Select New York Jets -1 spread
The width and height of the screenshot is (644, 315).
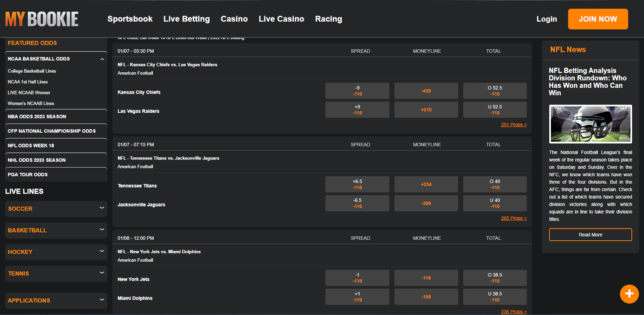pyautogui.click(x=357, y=278)
